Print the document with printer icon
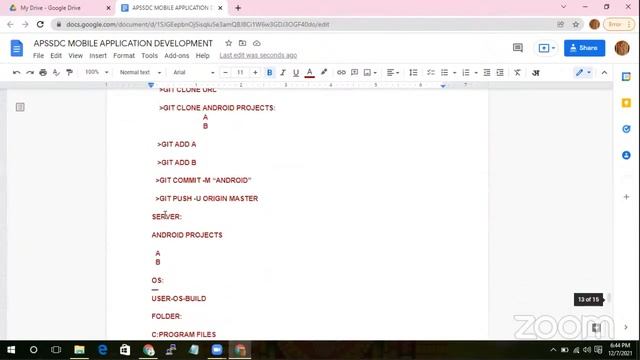Viewport: 640px width, 360px height. pos(43,73)
